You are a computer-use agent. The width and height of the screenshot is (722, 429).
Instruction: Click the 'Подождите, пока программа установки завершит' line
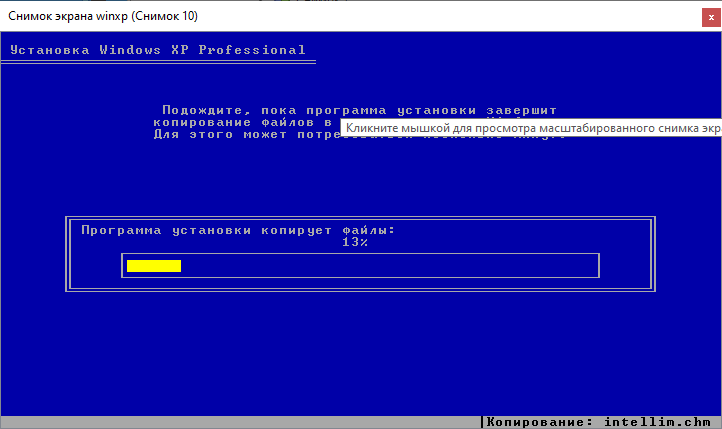pos(359,110)
